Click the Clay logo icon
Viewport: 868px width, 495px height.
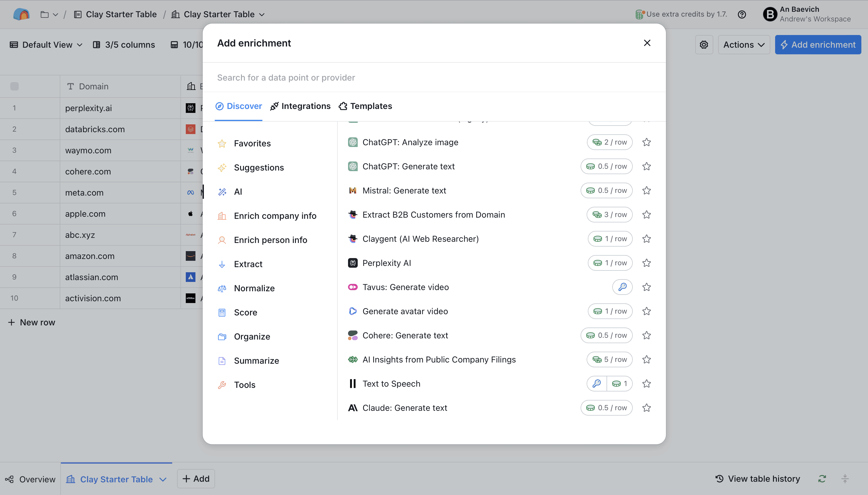click(x=21, y=14)
